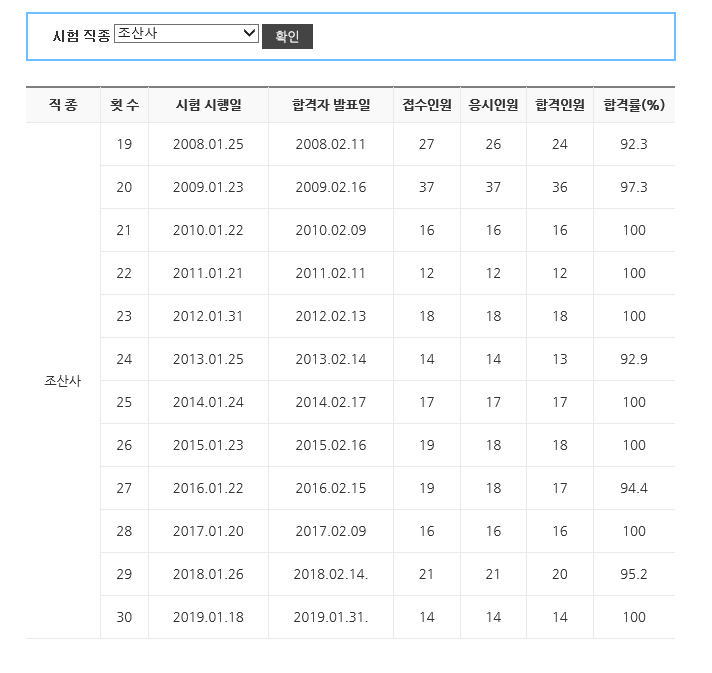Select exam date 2016.01.22

click(208, 488)
